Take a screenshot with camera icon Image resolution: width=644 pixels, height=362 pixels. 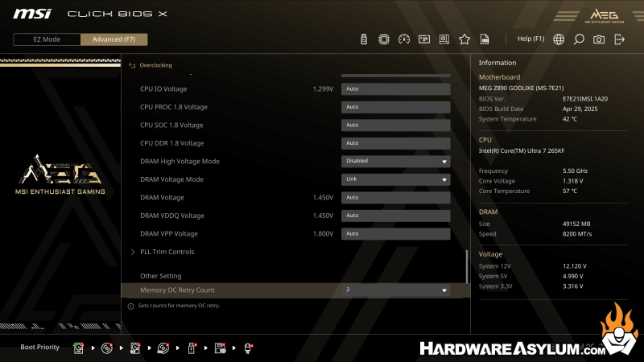click(599, 39)
